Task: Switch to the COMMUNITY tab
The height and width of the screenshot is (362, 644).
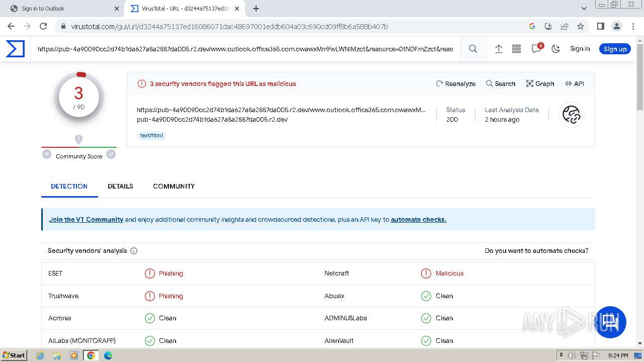Action: [x=174, y=186]
